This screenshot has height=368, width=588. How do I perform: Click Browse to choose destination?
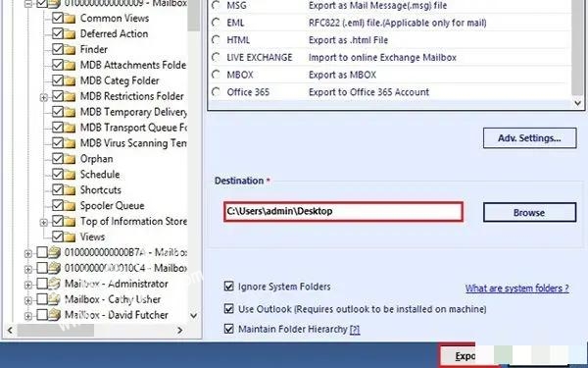529,213
